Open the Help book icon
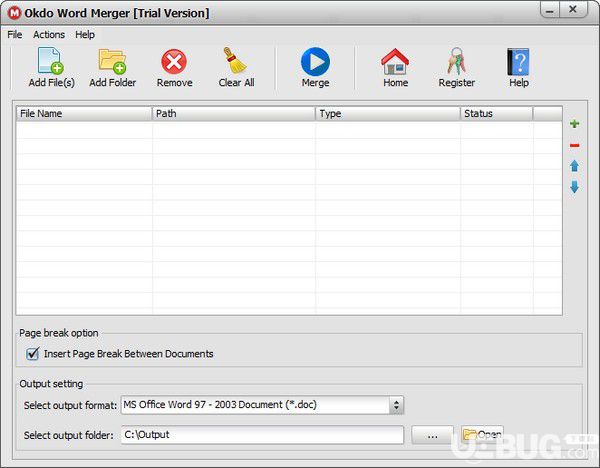 pyautogui.click(x=518, y=62)
